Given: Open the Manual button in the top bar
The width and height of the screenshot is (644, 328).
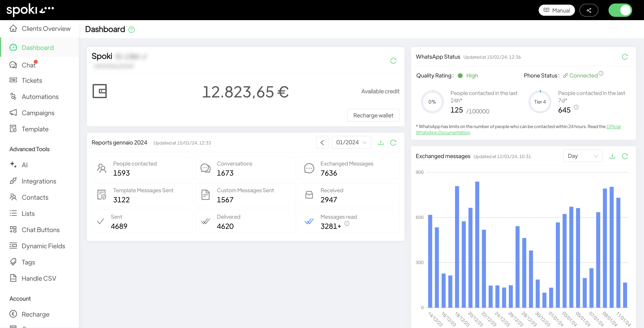Looking at the screenshot, I should [x=557, y=11].
